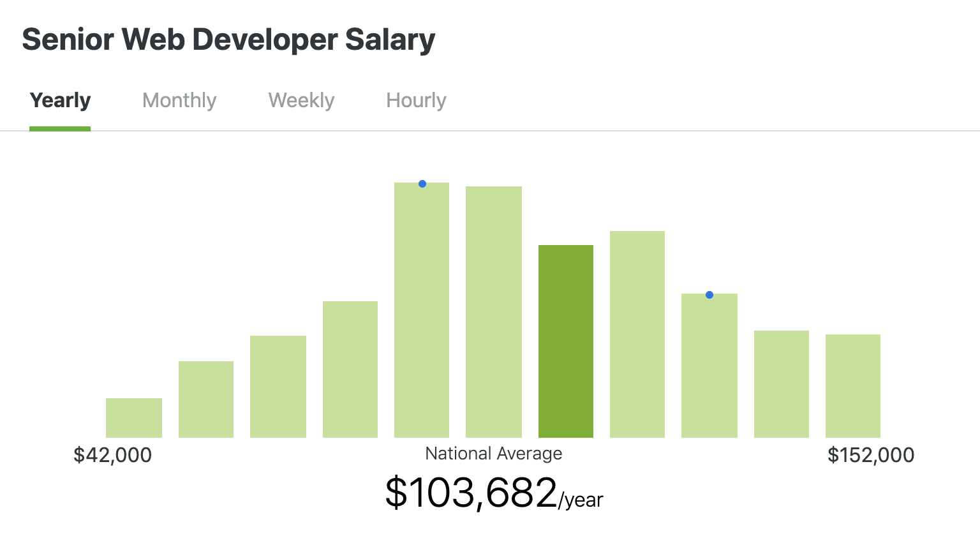Screen dimensions: 980x545
Task: Select the bar immediately left of National Average
Action: point(494,310)
